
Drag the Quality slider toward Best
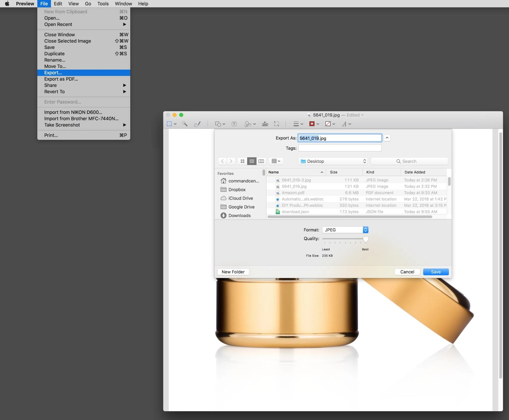tap(365, 239)
